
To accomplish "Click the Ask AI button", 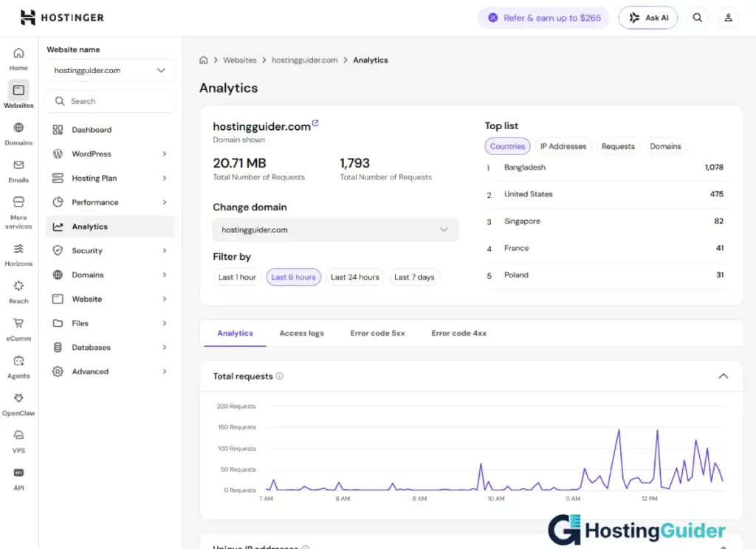I will 648,18.
